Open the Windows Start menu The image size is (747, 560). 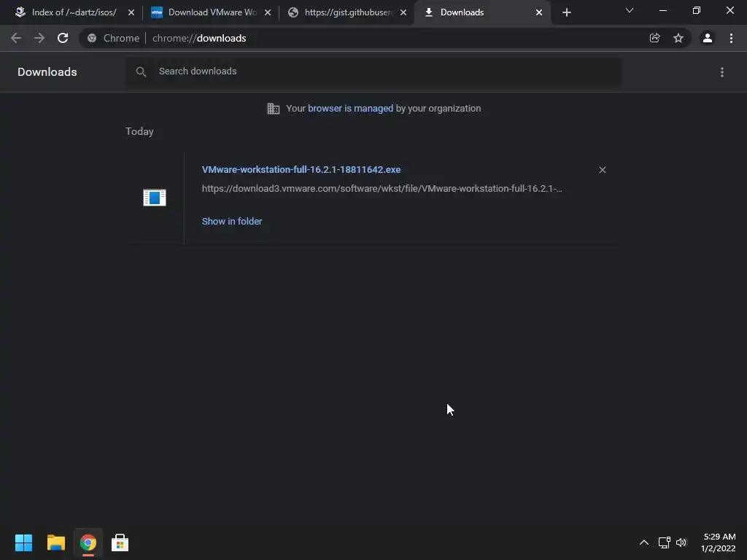(23, 542)
